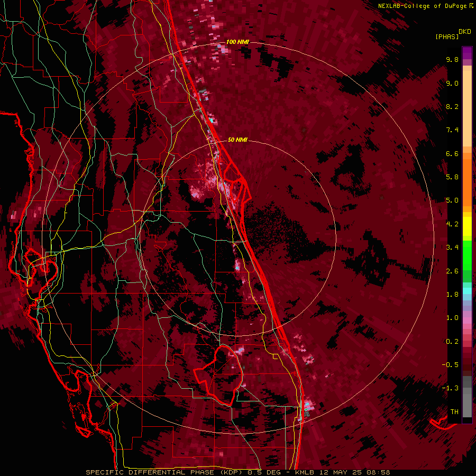
Task: Click the TH threshold label
Action: [x=454, y=412]
